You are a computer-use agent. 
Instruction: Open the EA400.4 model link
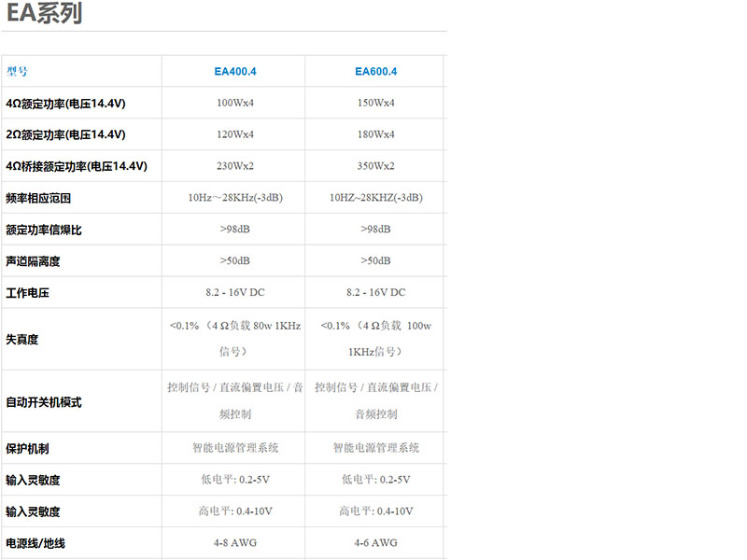click(x=234, y=71)
